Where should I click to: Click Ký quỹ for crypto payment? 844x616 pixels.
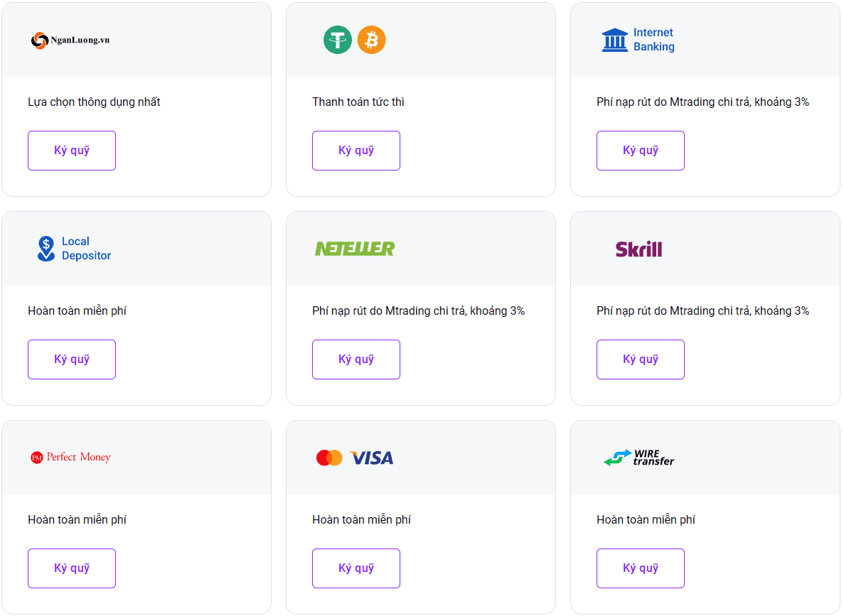356,151
